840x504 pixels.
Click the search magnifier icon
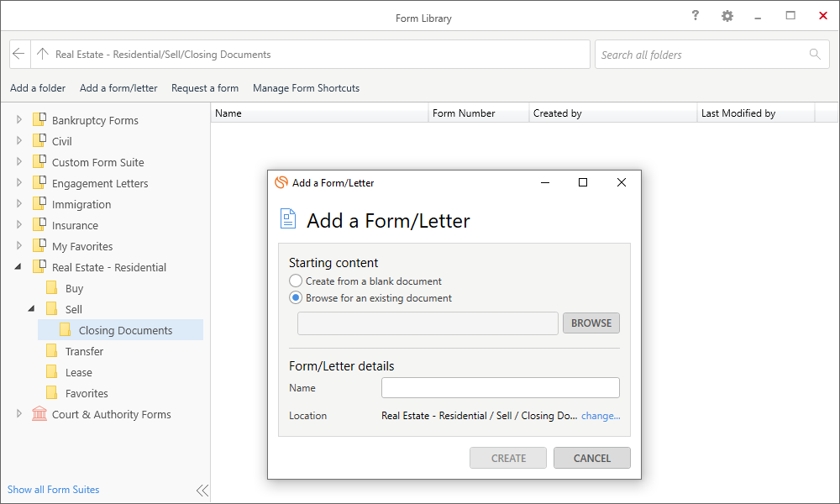[x=814, y=55]
